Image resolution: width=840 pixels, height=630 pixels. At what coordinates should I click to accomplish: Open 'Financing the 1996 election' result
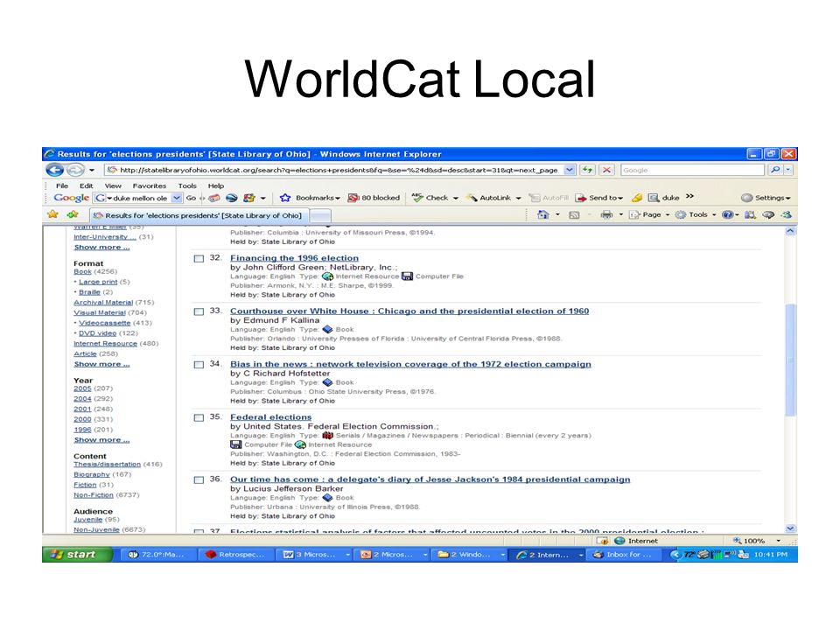pyautogui.click(x=295, y=258)
